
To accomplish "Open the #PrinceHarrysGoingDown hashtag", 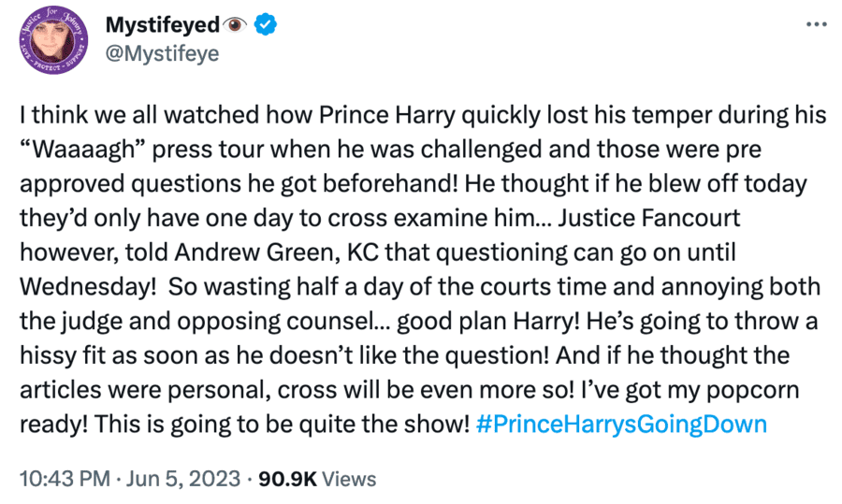I will point(621,424).
